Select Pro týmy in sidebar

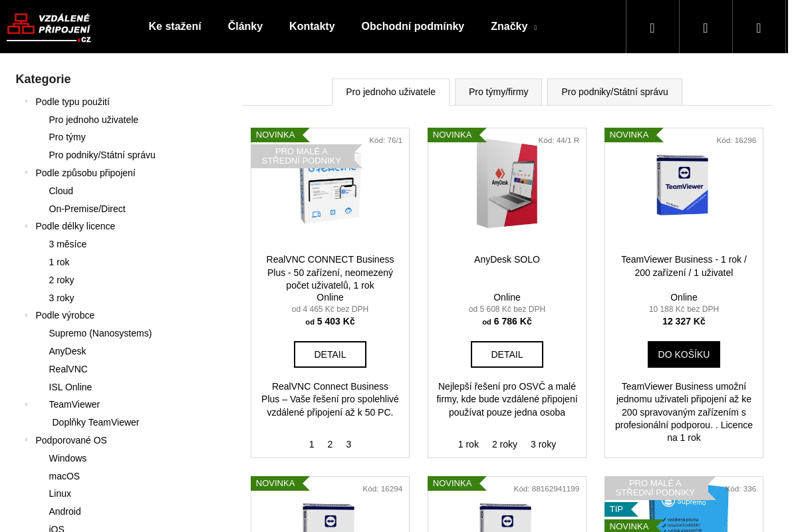tap(67, 137)
